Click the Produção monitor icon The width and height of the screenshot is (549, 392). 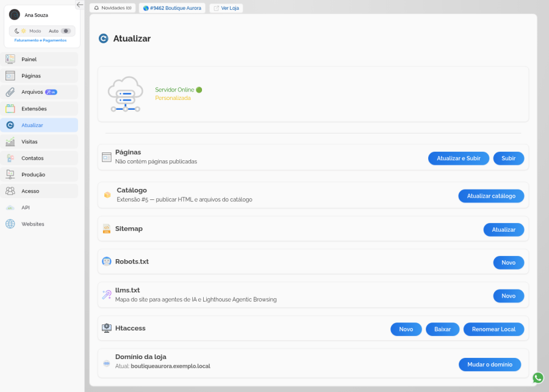point(10,174)
